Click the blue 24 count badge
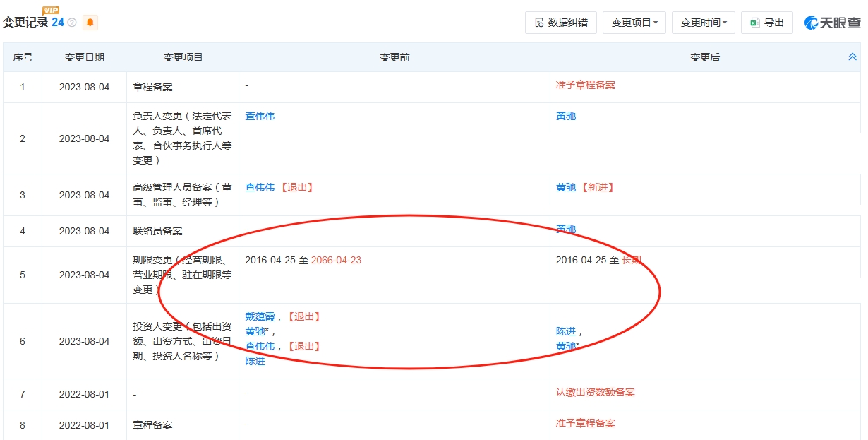 coord(58,22)
